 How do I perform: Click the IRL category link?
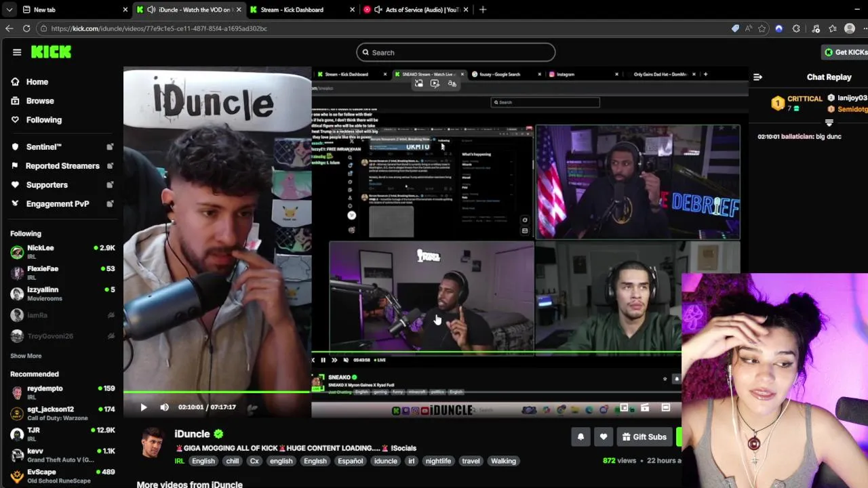tap(179, 461)
